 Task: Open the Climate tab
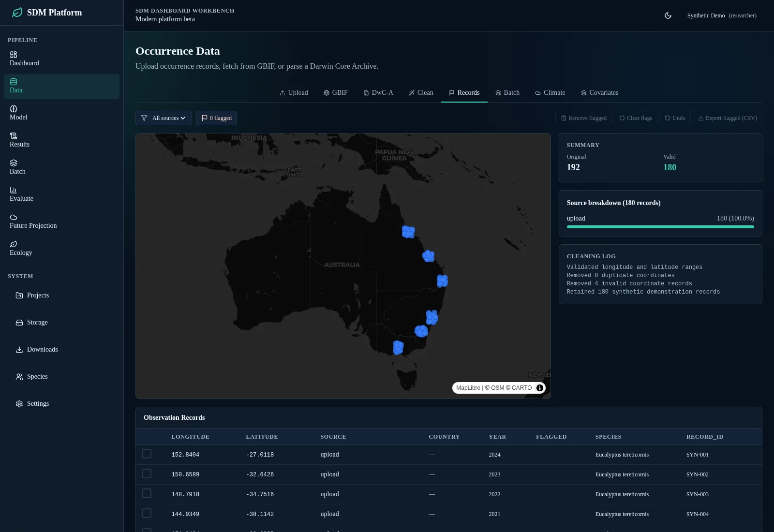[x=550, y=93]
